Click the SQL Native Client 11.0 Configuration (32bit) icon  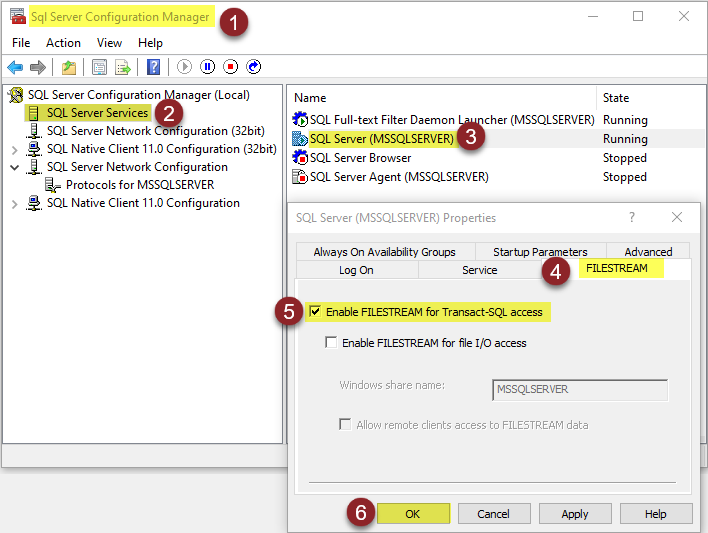click(34, 149)
